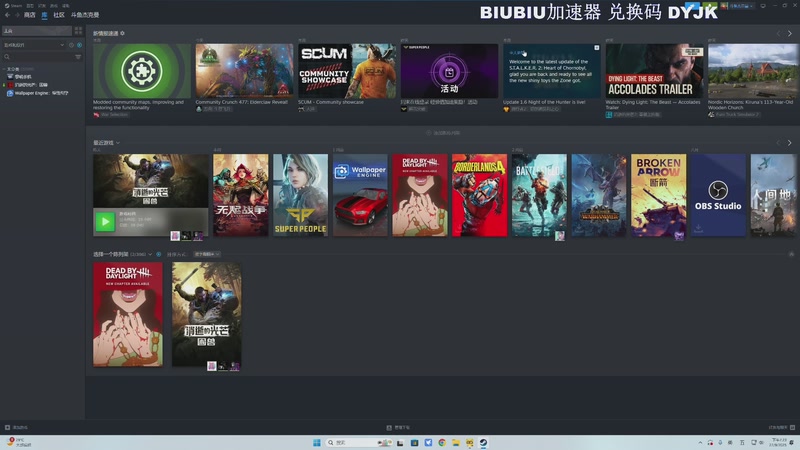
Task: Open Nordic Horizons Wooden Church news card
Action: point(753,71)
